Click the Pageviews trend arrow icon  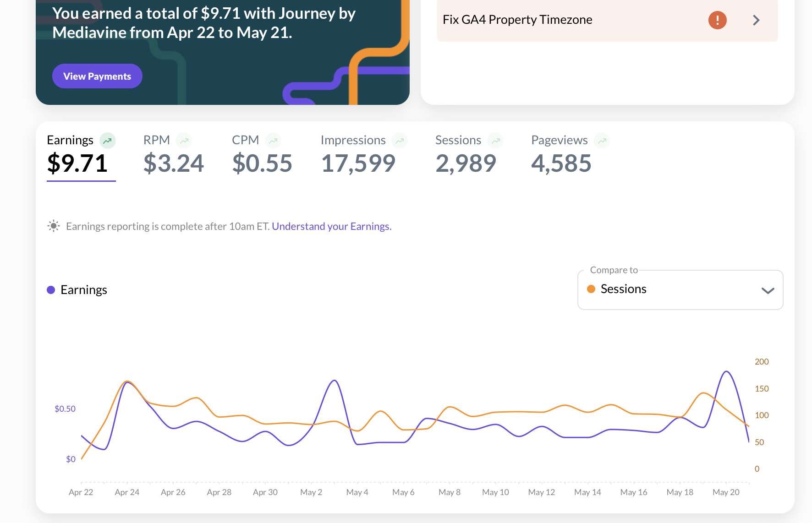[602, 141]
